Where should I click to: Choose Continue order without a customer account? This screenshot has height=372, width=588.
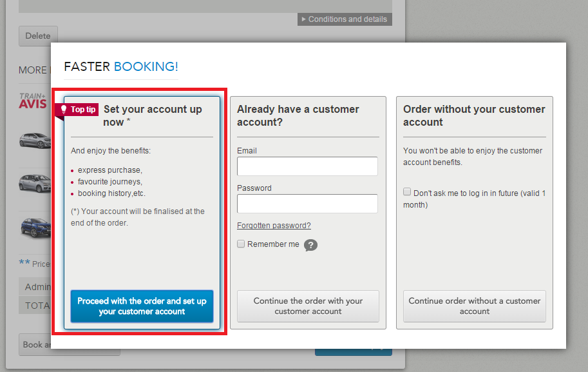(x=474, y=306)
